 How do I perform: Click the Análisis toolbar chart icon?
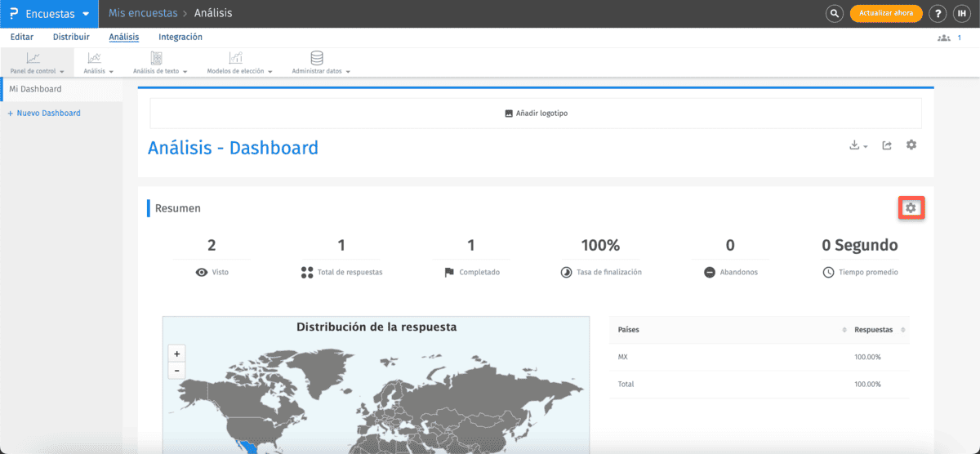tap(95, 58)
